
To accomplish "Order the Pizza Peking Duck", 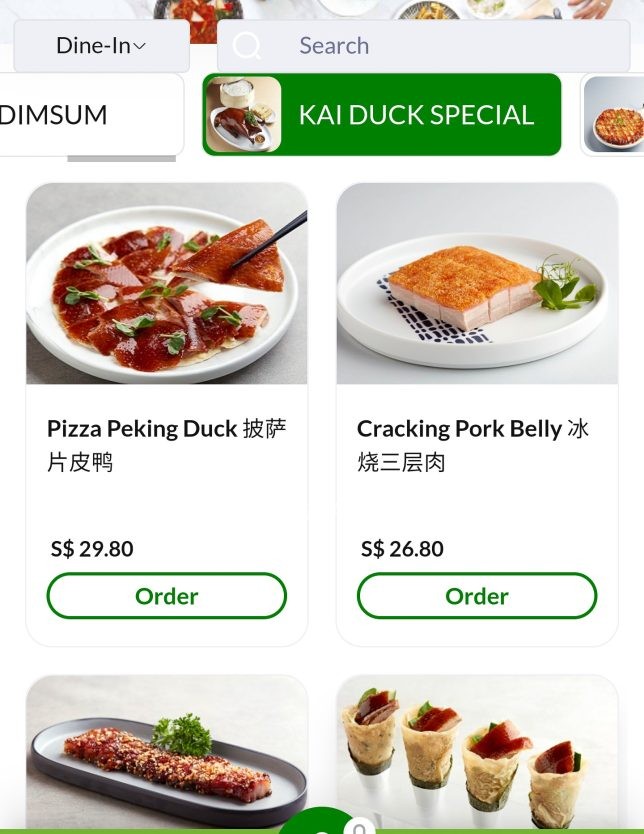I will 166,596.
